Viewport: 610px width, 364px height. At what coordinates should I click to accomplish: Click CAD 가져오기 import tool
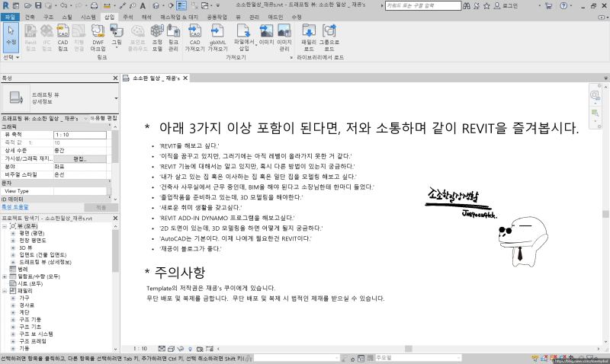[194, 37]
